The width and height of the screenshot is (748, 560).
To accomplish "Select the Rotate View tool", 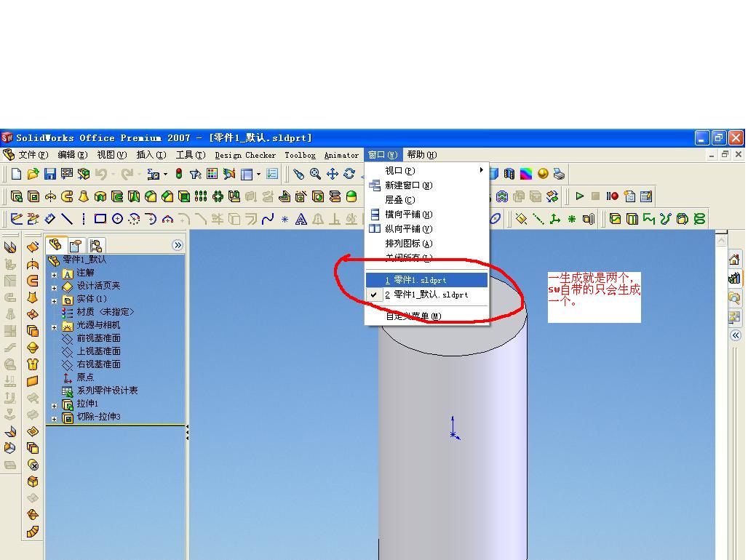I will [x=349, y=174].
